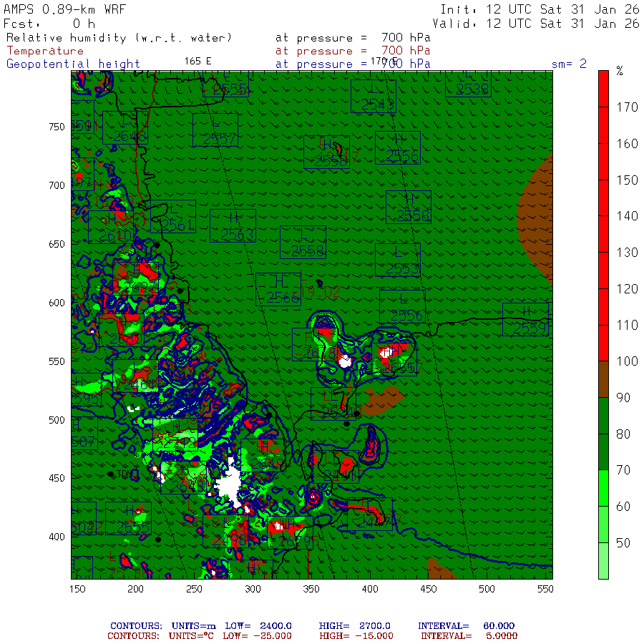Image resolution: width=644 pixels, height=644 pixels.
Task: Click the 80–90% dark green colorbar segment
Action: 603,415
